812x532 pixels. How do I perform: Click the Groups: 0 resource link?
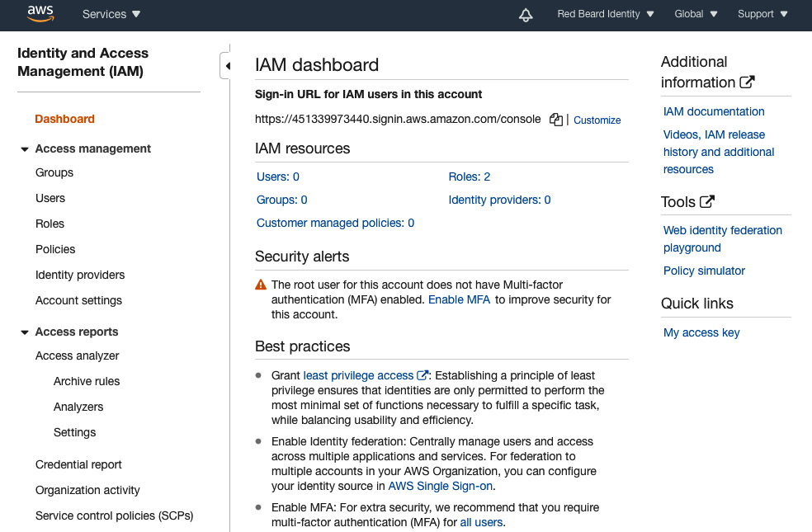(x=281, y=200)
